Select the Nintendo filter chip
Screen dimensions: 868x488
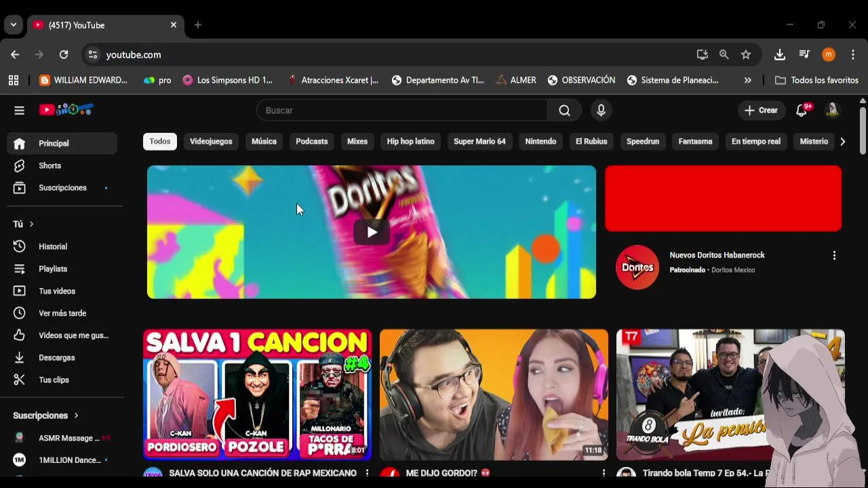pyautogui.click(x=540, y=142)
